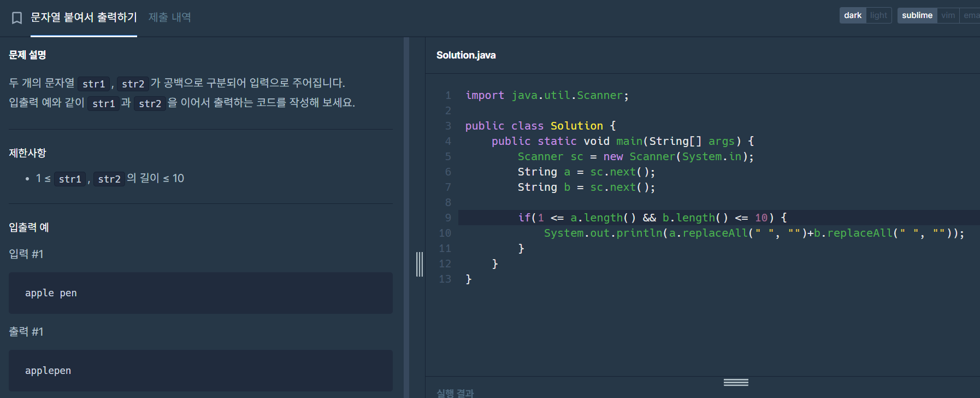Screen dimensions: 980x398
Task: Click the 'public class Solution' code line
Action: (x=540, y=126)
